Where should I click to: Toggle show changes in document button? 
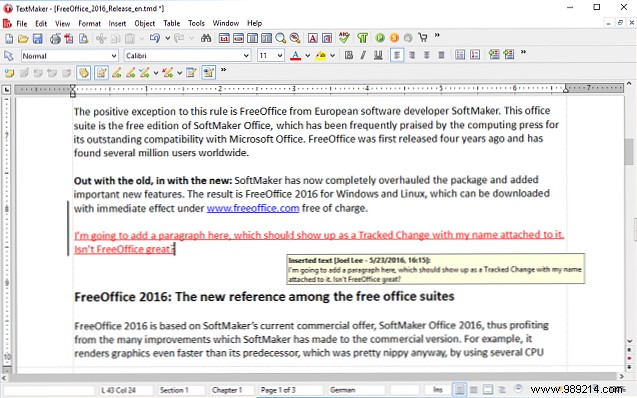coord(208,73)
